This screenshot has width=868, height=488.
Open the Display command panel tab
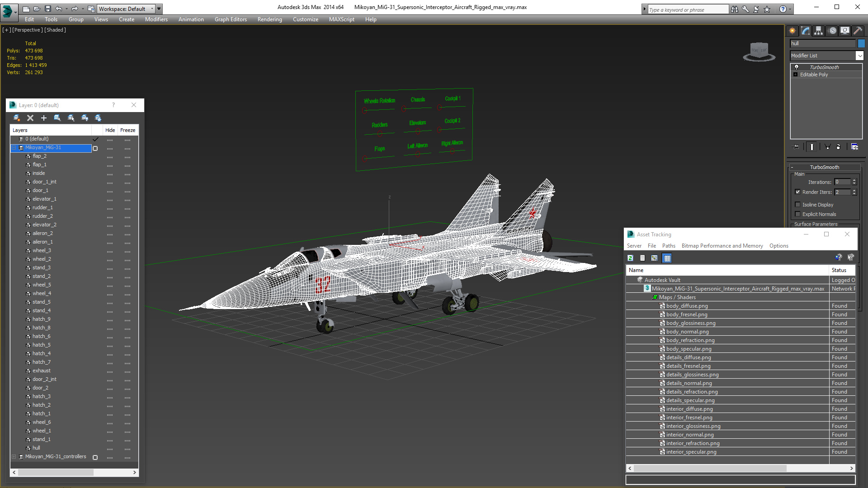pos(844,31)
